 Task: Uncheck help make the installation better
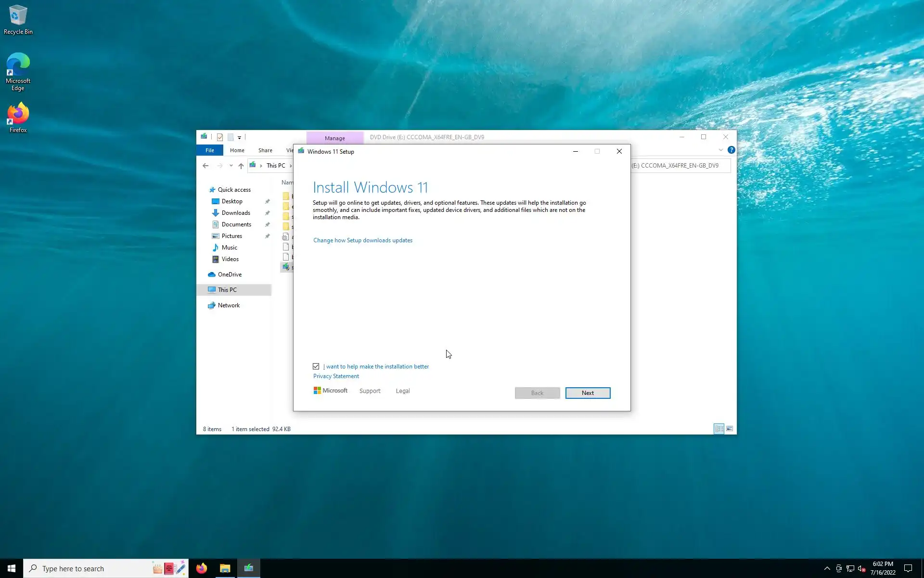316,367
